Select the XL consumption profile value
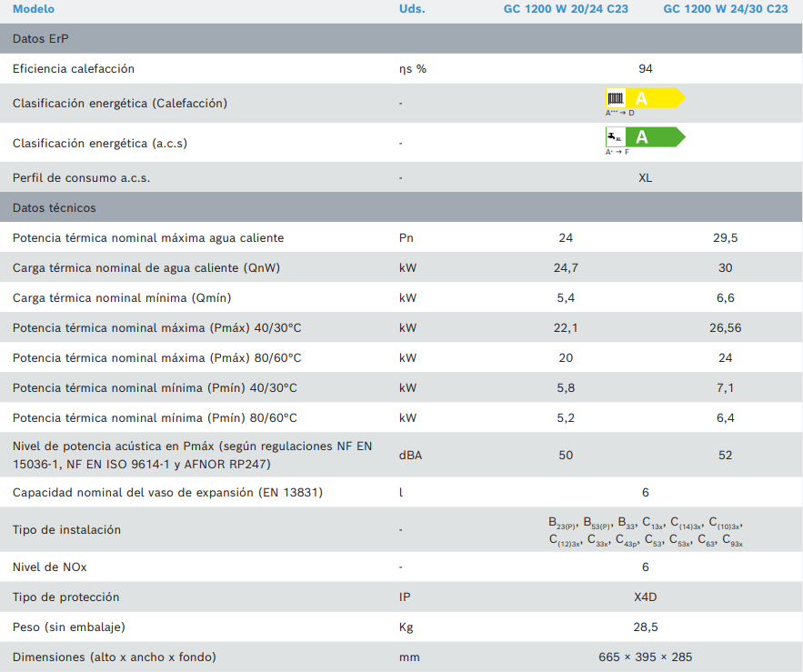 tap(646, 178)
